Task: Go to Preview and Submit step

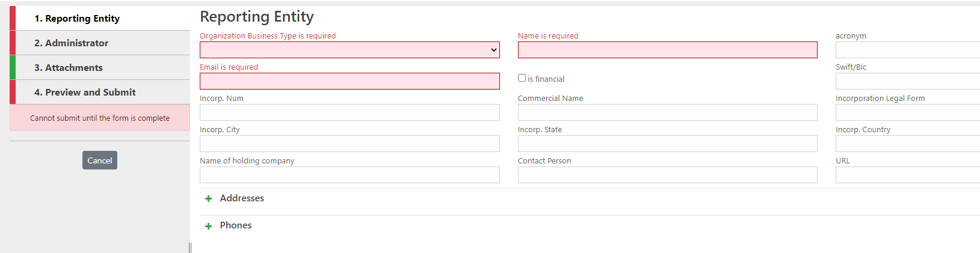Action: 84,93
